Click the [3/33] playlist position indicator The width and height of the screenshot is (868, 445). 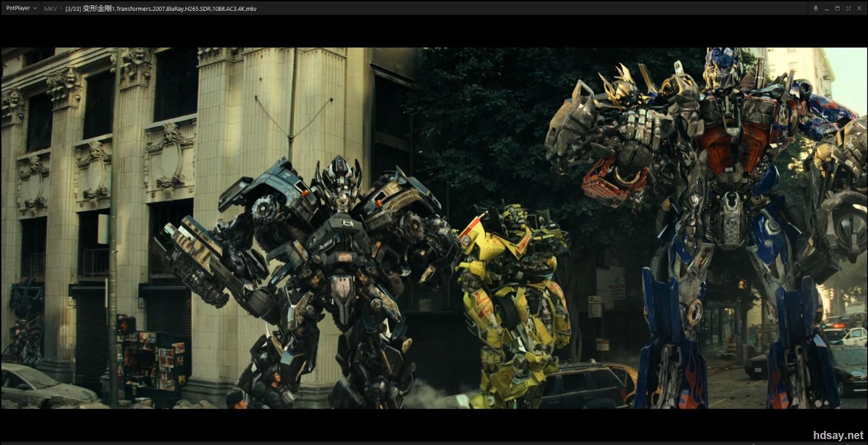[x=73, y=9]
